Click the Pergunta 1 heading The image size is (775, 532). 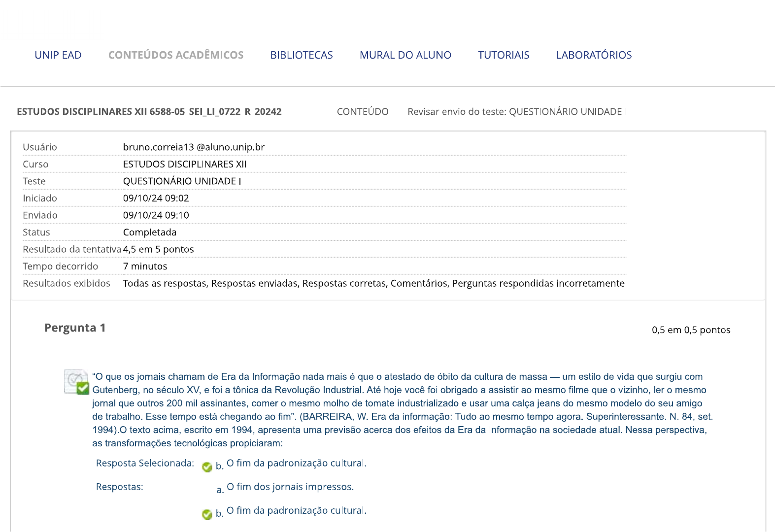click(75, 328)
